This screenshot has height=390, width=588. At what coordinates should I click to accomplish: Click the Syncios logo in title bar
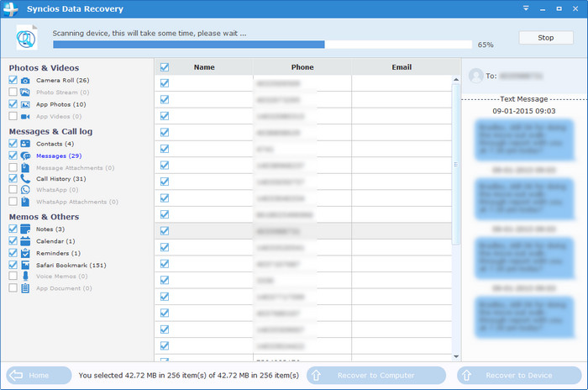click(x=10, y=8)
